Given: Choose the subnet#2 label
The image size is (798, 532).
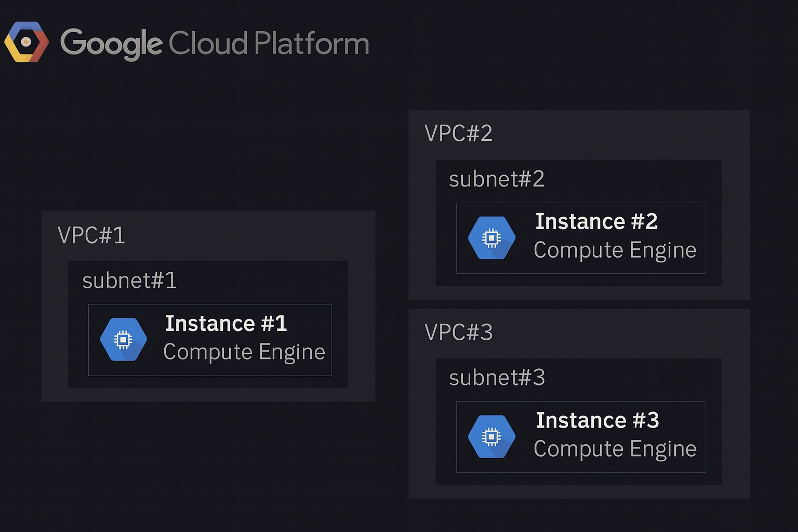Looking at the screenshot, I should click(x=497, y=179).
